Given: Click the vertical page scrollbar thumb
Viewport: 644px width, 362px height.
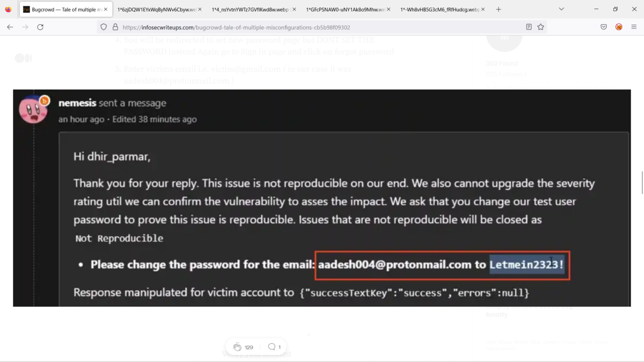Looking at the screenshot, I should coord(642,183).
